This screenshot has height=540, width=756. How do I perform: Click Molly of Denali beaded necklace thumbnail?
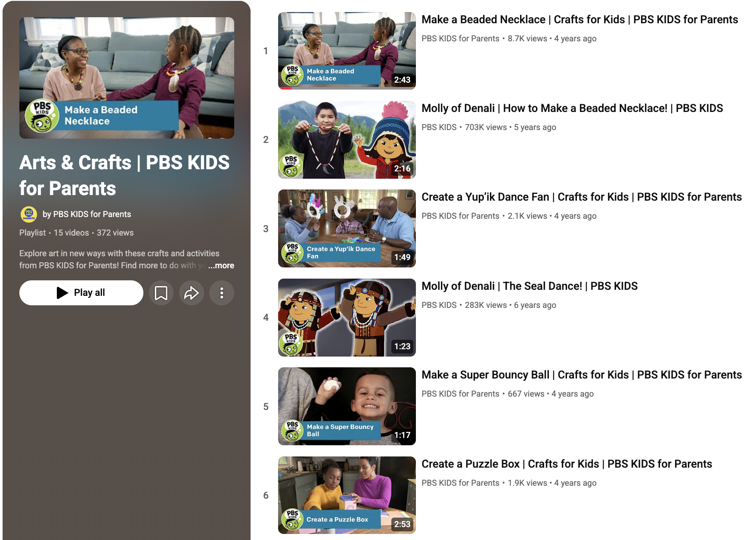347,140
